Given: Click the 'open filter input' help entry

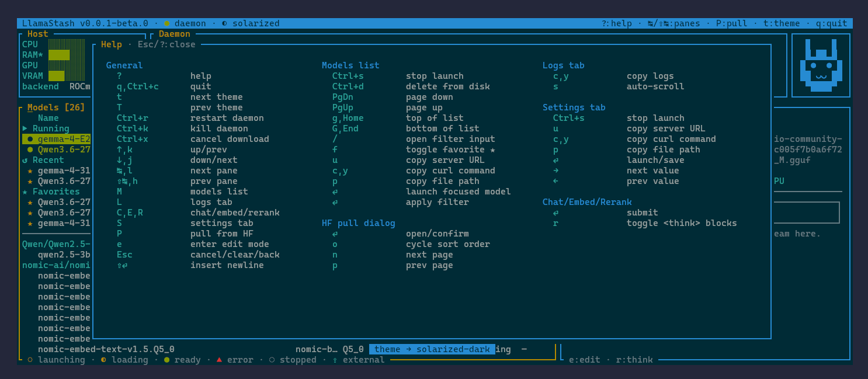Looking at the screenshot, I should 450,139.
